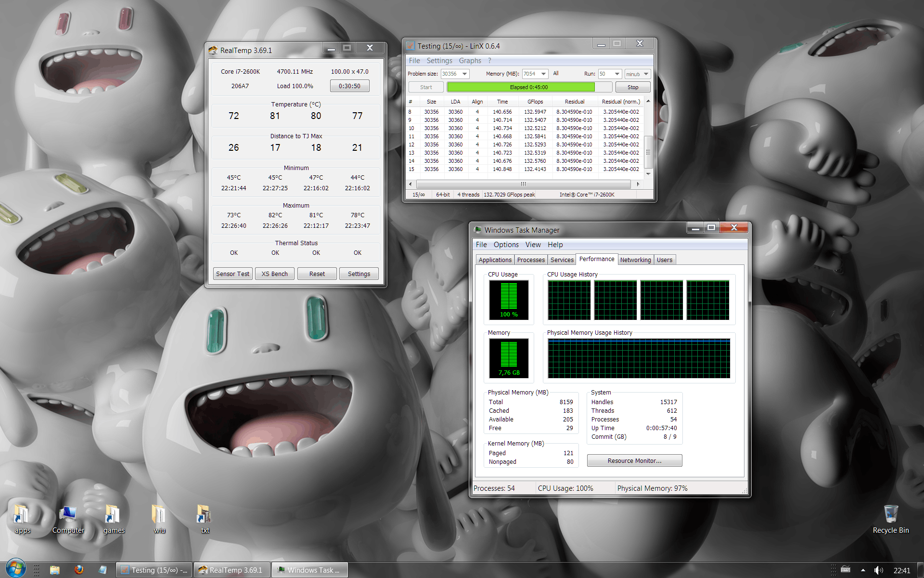Click the Windows Start orb
924x578 pixels.
click(x=15, y=569)
